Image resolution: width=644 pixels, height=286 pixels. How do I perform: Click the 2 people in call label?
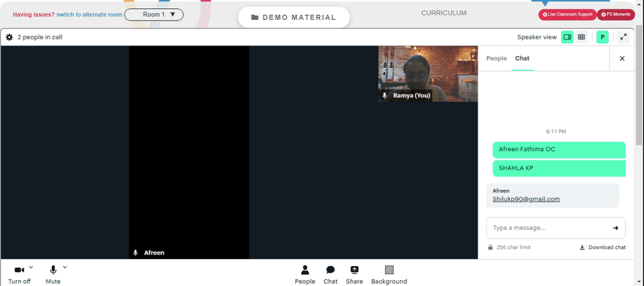(x=40, y=37)
